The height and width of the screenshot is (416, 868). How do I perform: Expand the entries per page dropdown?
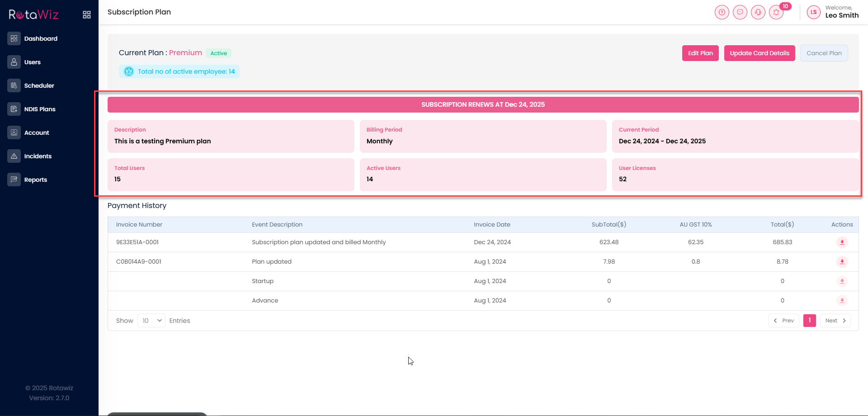coord(151,321)
